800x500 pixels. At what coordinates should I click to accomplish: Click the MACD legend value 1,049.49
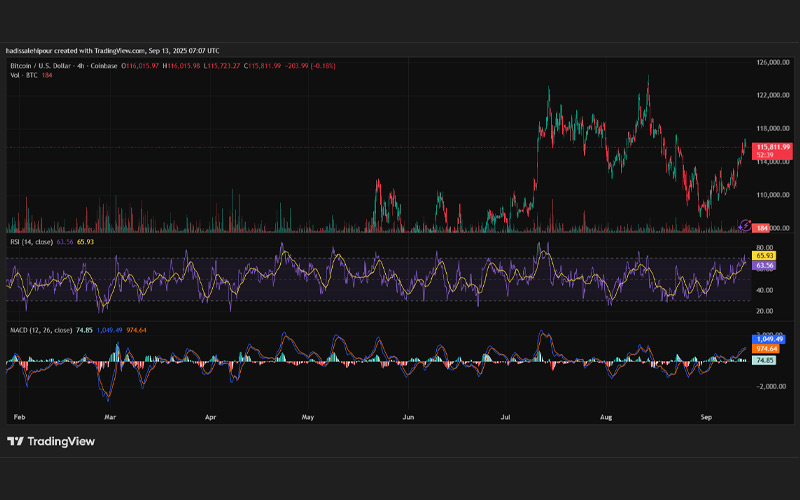(109, 330)
